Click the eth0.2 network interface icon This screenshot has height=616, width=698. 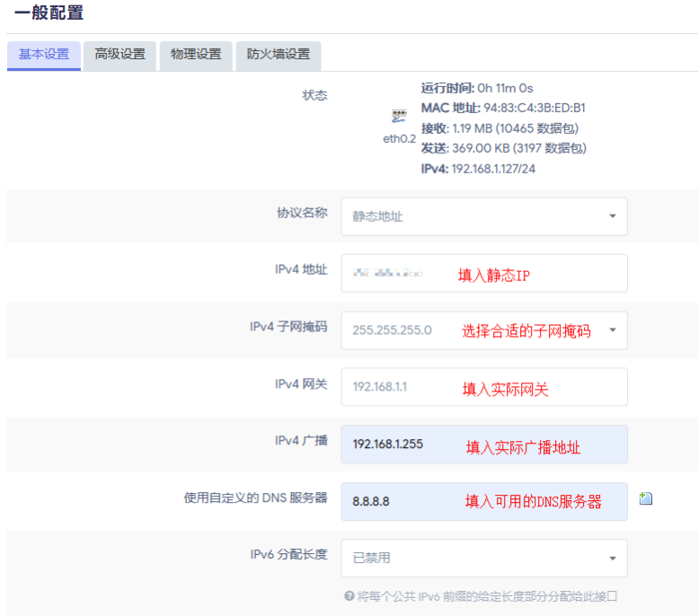pyautogui.click(x=399, y=117)
